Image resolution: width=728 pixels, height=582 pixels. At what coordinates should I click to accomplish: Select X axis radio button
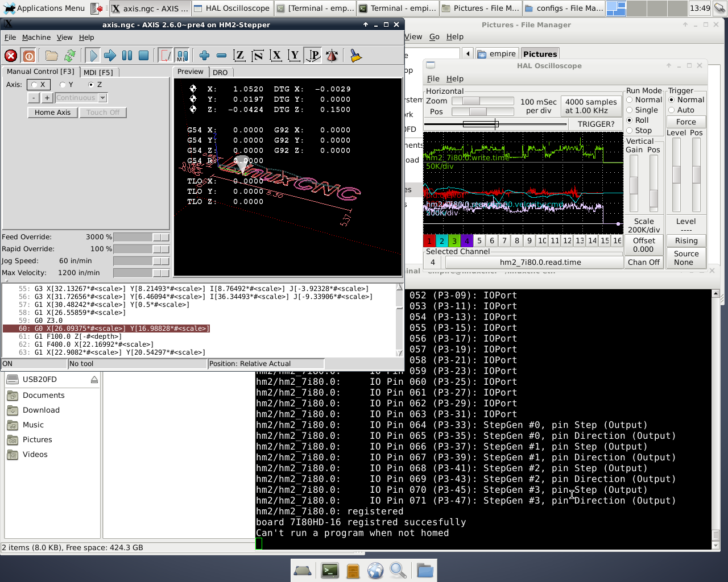pyautogui.click(x=39, y=85)
